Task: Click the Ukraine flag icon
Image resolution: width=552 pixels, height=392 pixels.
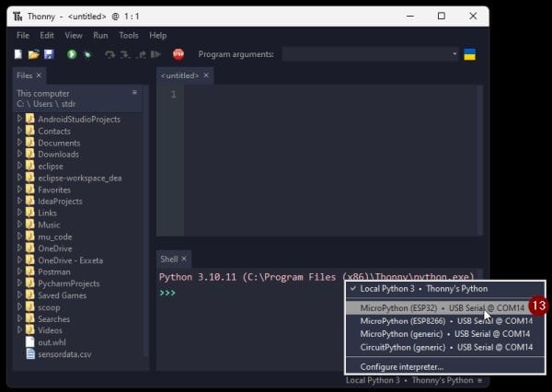Action: pyautogui.click(x=469, y=54)
